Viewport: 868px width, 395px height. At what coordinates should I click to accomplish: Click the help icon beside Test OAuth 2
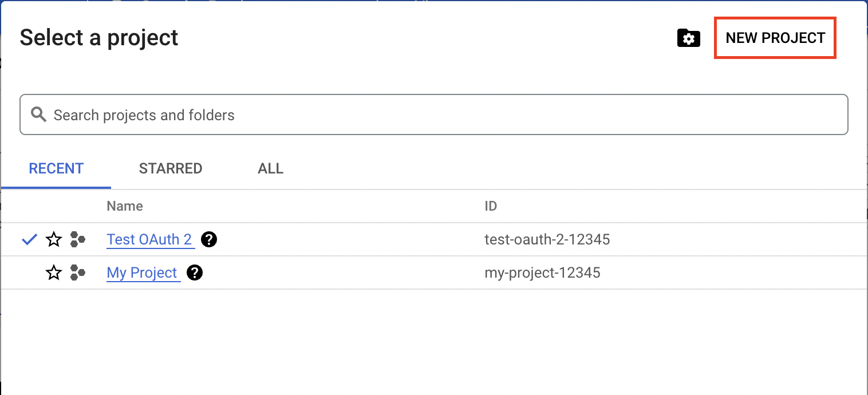pos(209,239)
